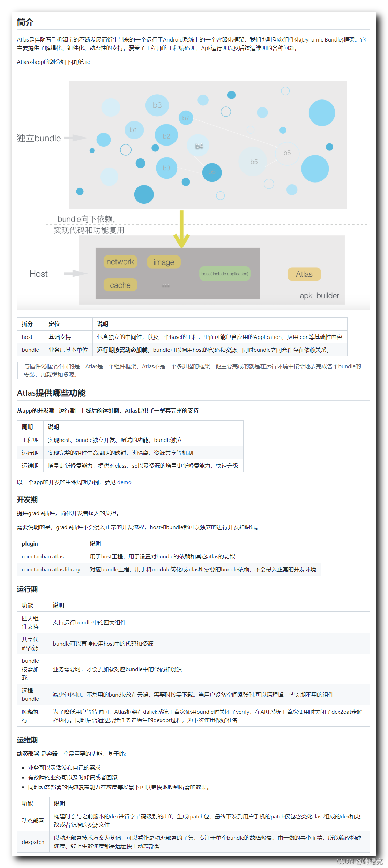388x868 pixels.
Task: Click the cache box in Host diagram
Action: [x=120, y=285]
